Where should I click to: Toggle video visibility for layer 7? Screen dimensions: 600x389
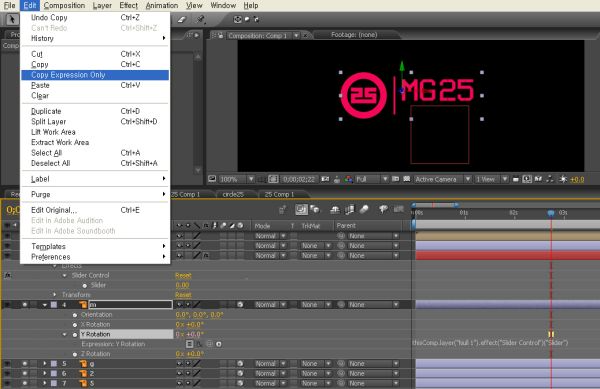[x=8, y=383]
